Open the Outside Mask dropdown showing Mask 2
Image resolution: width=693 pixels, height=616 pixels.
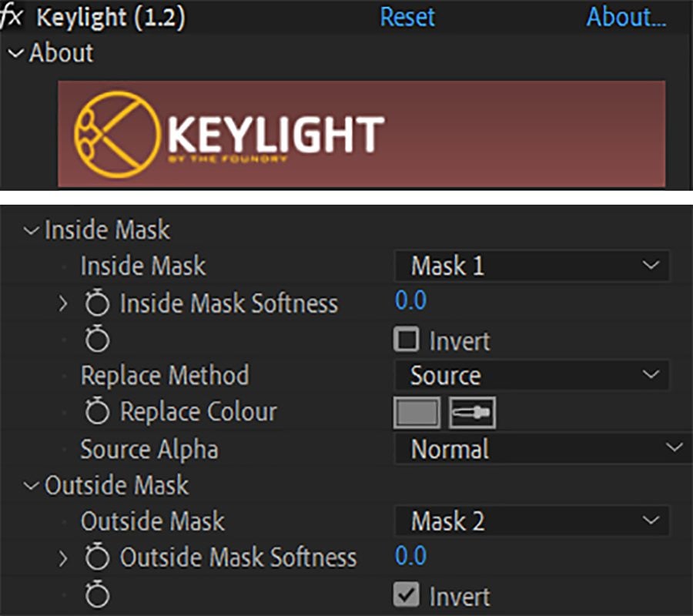coord(531,521)
